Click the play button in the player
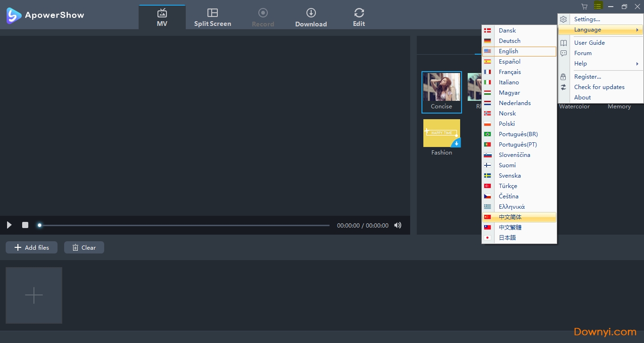644x343 pixels. pos(9,225)
